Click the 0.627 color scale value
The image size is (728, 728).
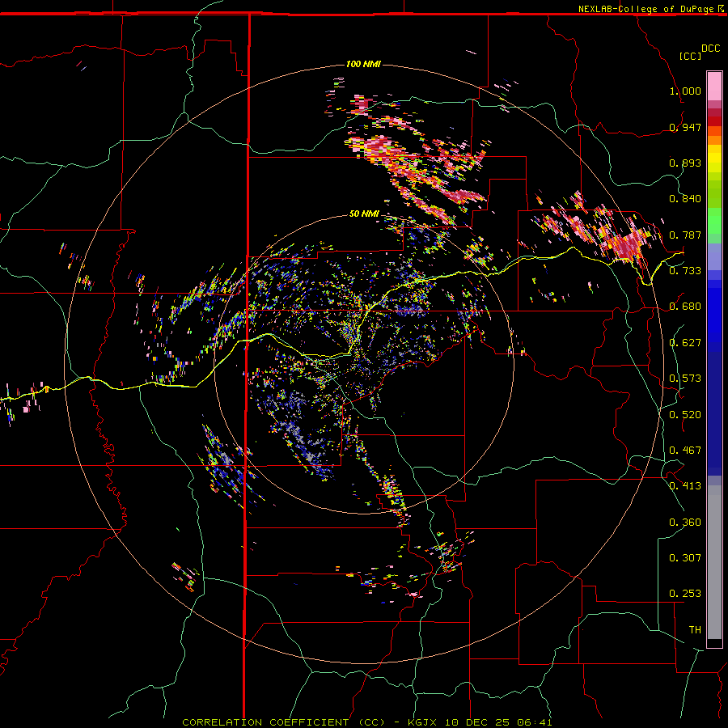pyautogui.click(x=685, y=343)
